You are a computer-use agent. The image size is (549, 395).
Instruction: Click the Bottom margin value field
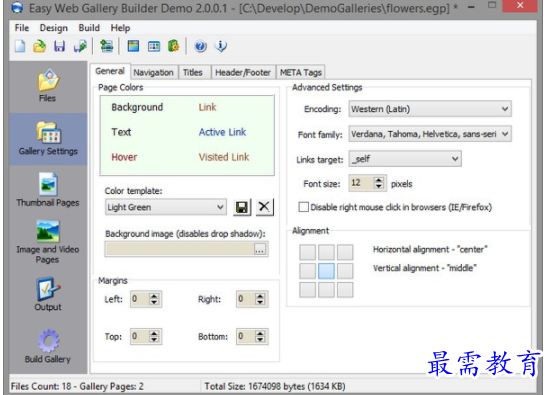[x=246, y=337]
